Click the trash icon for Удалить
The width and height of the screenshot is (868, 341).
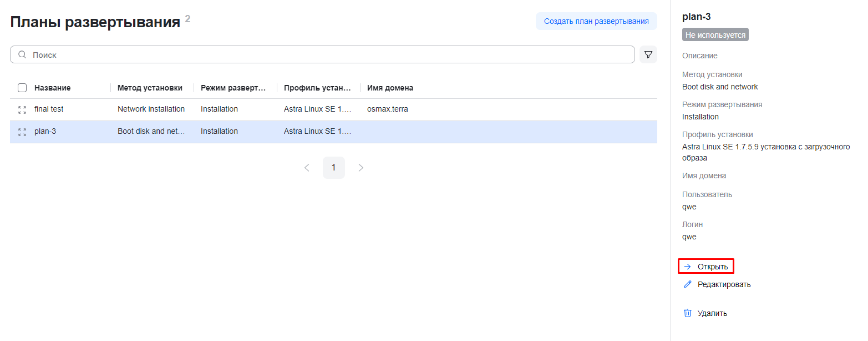[x=688, y=313]
